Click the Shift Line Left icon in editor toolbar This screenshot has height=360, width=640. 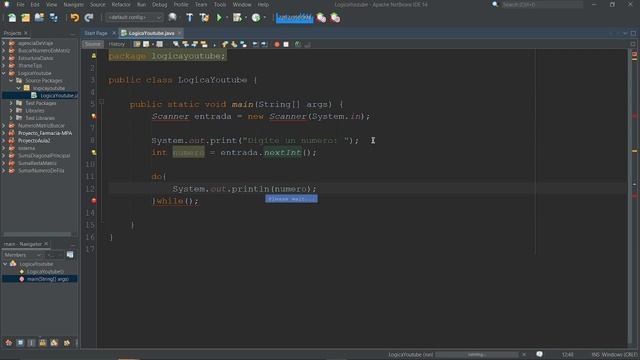tap(255, 44)
